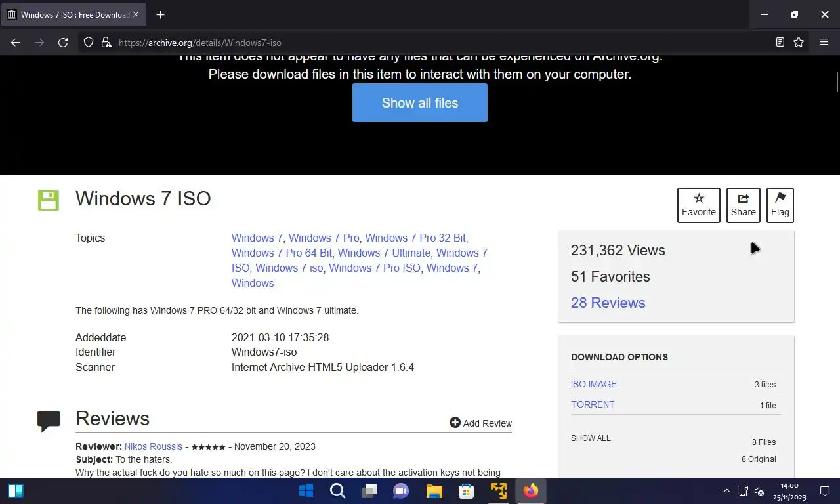Select the 8 Files count text
This screenshot has width=840, height=504.
[764, 442]
